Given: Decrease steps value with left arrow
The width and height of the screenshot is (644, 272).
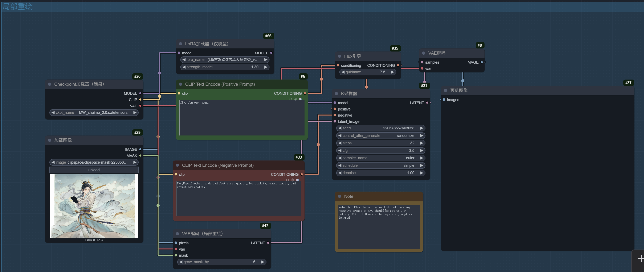Looking at the screenshot, I should 340,143.
